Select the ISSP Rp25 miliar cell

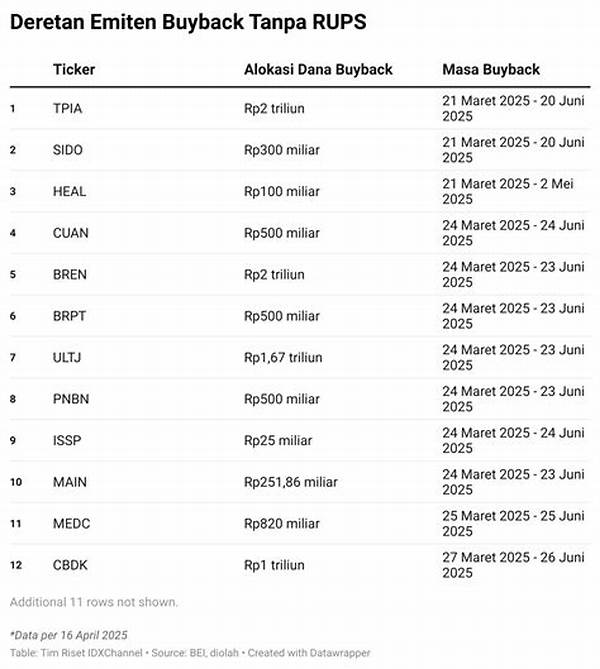pos(278,440)
